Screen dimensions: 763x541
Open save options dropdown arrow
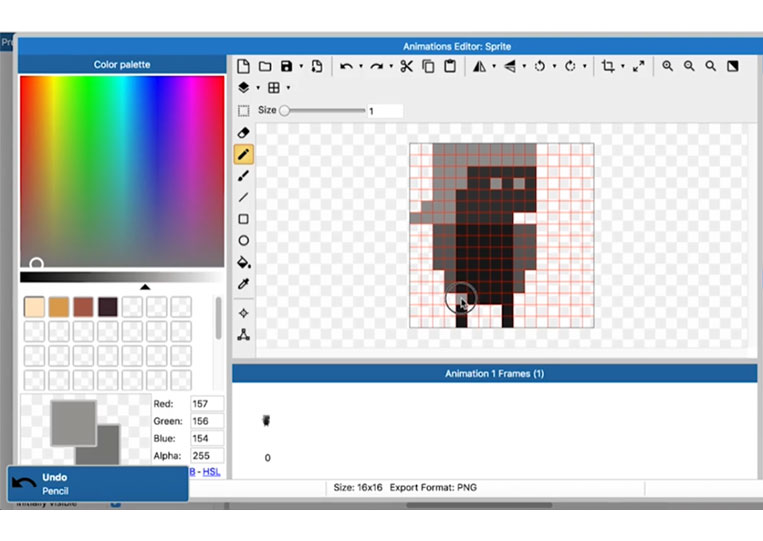tap(301, 66)
